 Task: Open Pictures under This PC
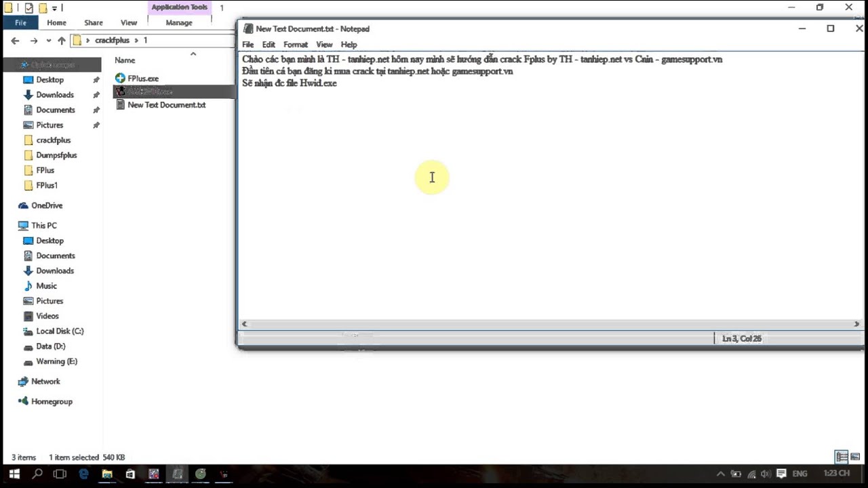[x=50, y=301]
